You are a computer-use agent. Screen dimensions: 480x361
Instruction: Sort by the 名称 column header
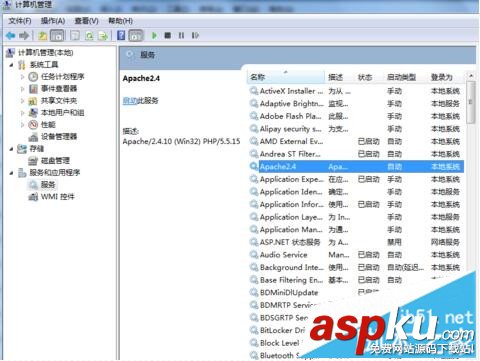286,77
